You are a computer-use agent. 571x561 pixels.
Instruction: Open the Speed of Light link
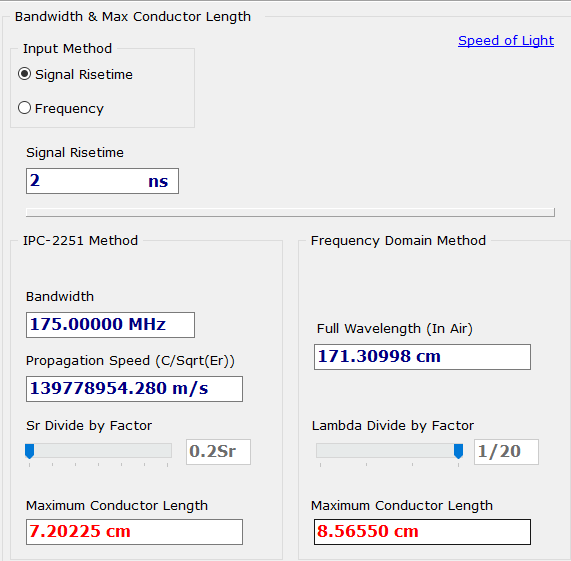(506, 40)
